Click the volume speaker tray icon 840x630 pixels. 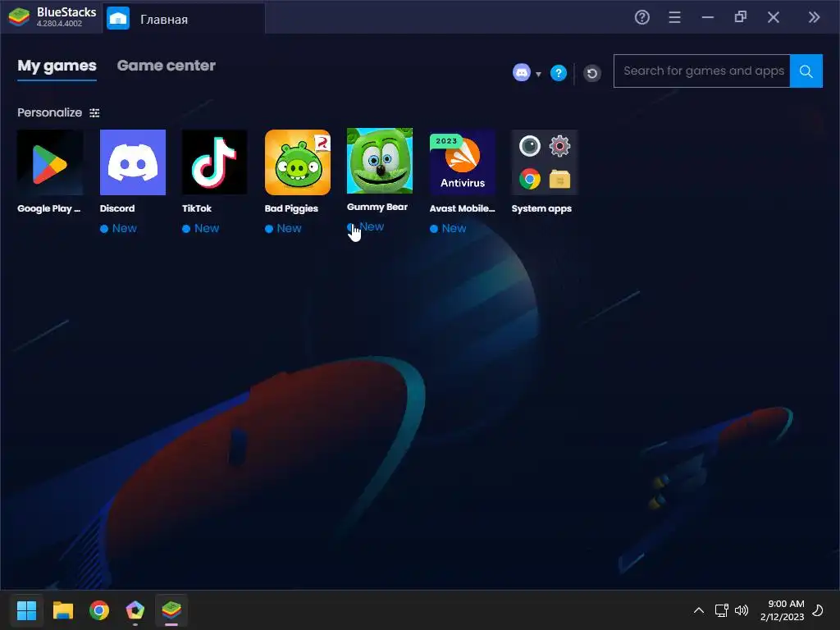(742, 610)
